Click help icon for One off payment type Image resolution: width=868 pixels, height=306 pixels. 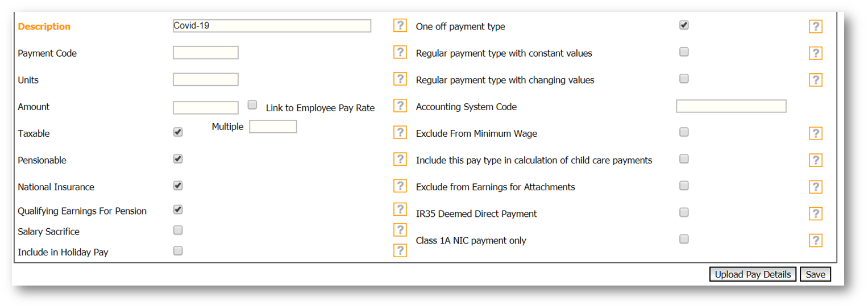click(816, 27)
